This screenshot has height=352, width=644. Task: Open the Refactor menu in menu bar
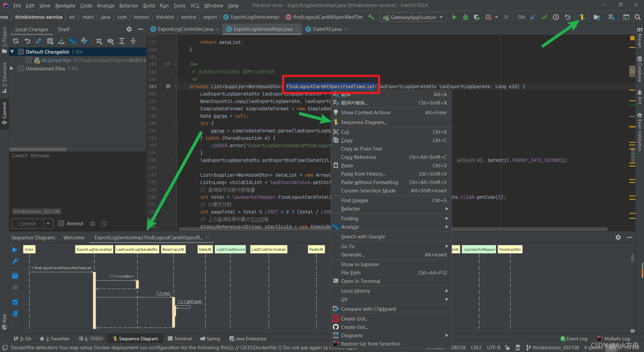point(129,5)
